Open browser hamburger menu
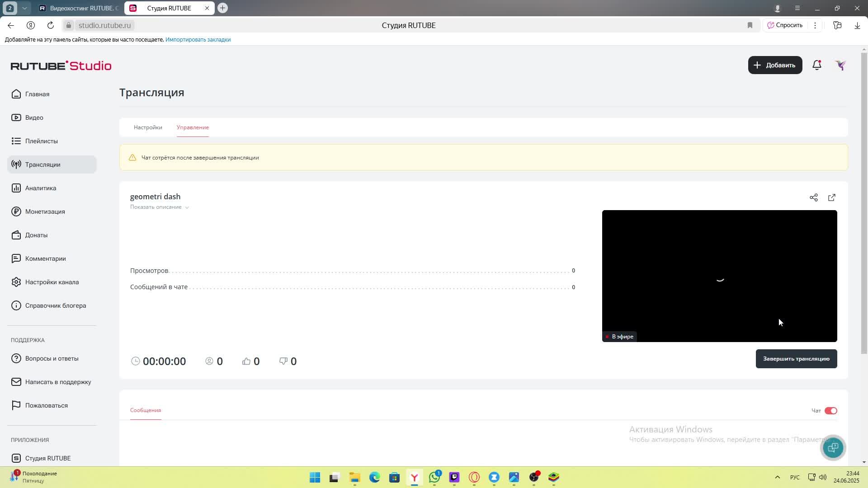This screenshot has width=868, height=488. [x=797, y=8]
